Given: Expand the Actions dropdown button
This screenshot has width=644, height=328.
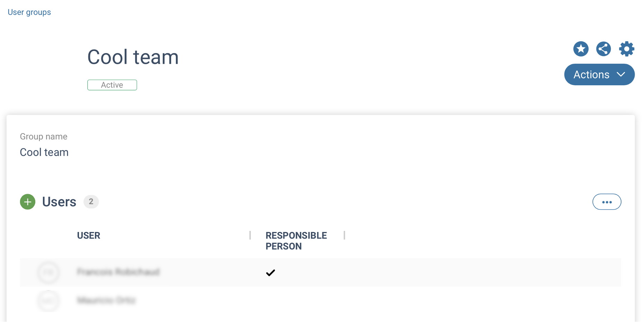Looking at the screenshot, I should pyautogui.click(x=599, y=75).
